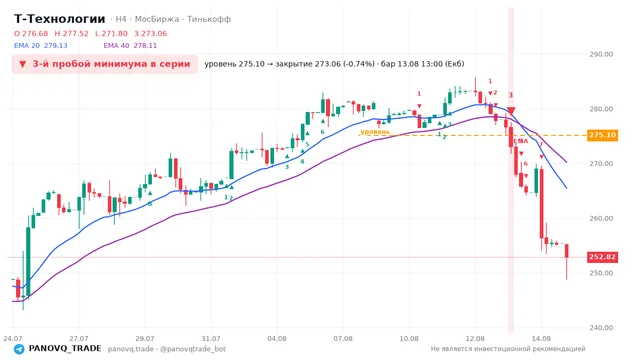Click the large red triangle breakout marker numbered 3

(x=511, y=111)
